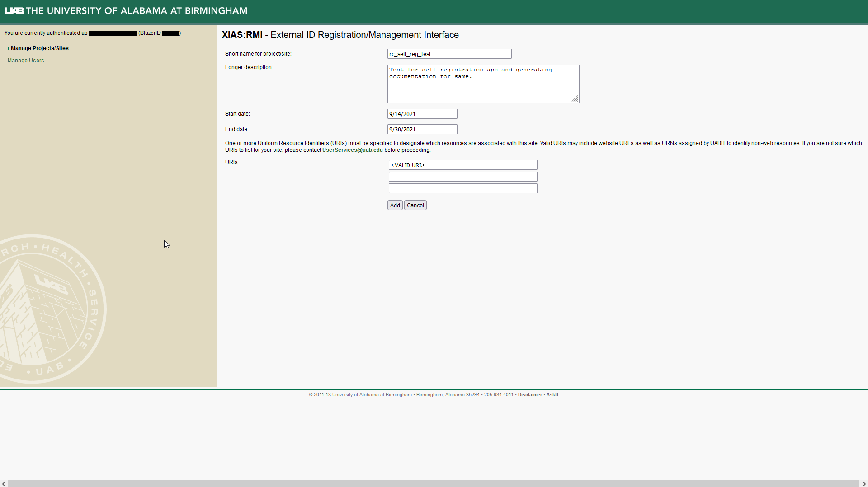Click the End date field

tap(422, 129)
